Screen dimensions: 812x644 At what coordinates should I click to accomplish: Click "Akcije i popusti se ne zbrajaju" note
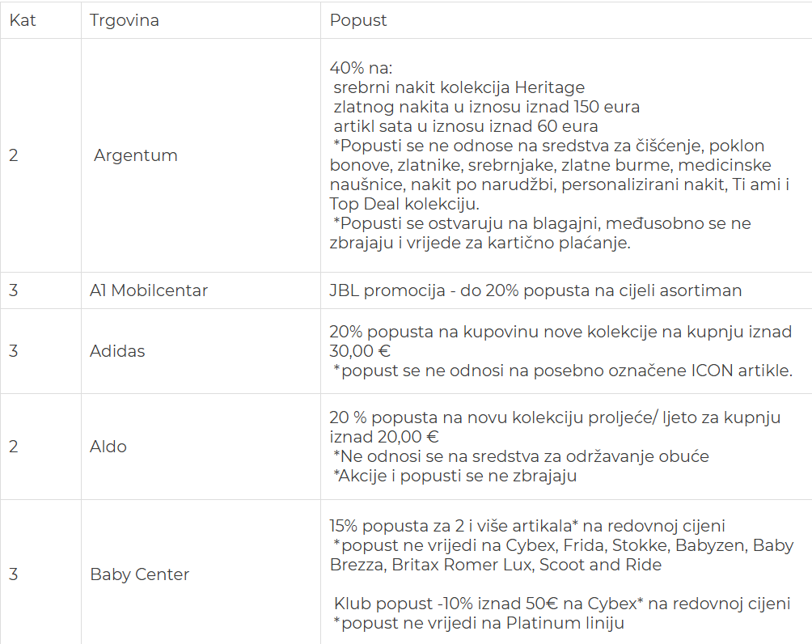(455, 476)
